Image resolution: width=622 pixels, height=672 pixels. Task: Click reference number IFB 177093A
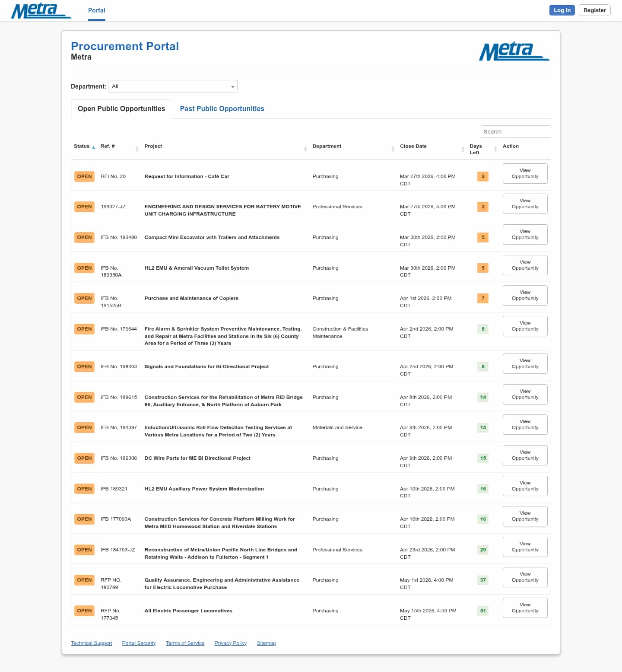(116, 519)
